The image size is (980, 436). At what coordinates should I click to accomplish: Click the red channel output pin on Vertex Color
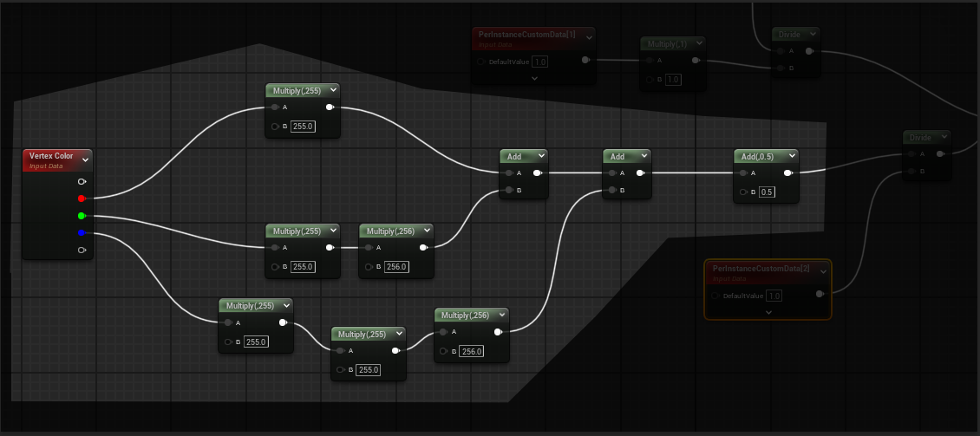click(82, 198)
